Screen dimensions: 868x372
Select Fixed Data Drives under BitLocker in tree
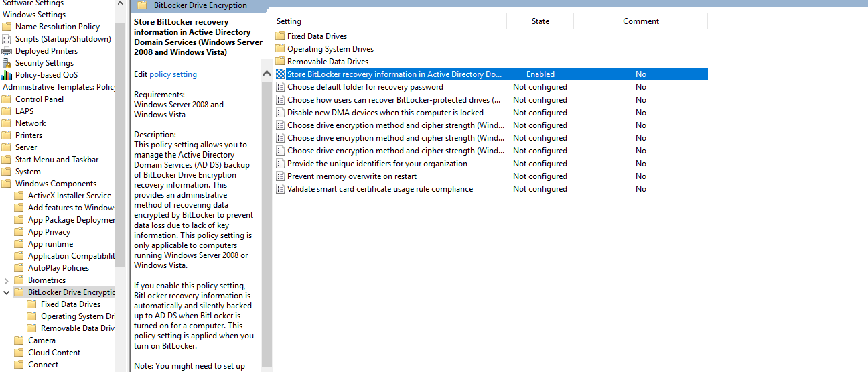click(70, 304)
